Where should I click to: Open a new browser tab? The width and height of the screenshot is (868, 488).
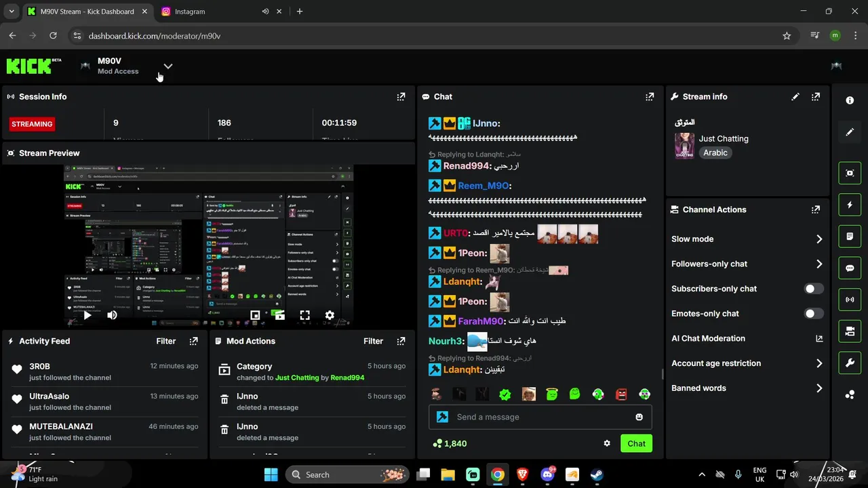[x=300, y=12]
